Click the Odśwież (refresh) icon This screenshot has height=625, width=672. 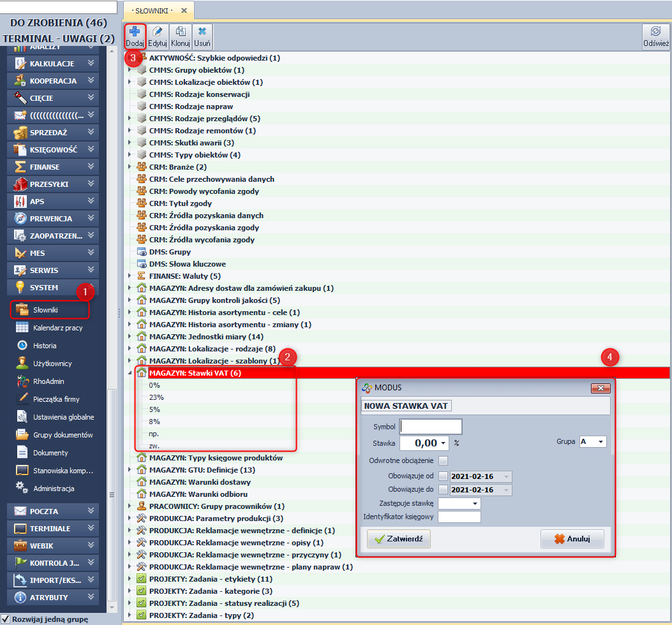[x=655, y=36]
